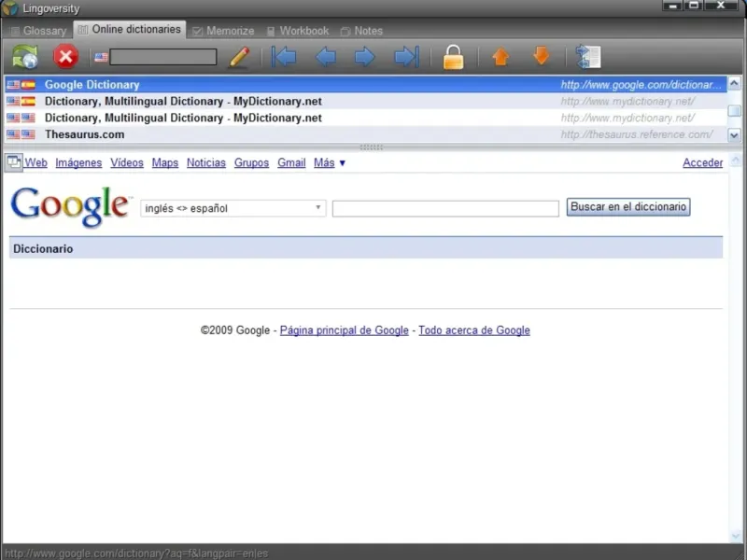Screen dimensions: 747x560
Task: Click the Lingoversity app icon in title bar
Action: coord(10,8)
